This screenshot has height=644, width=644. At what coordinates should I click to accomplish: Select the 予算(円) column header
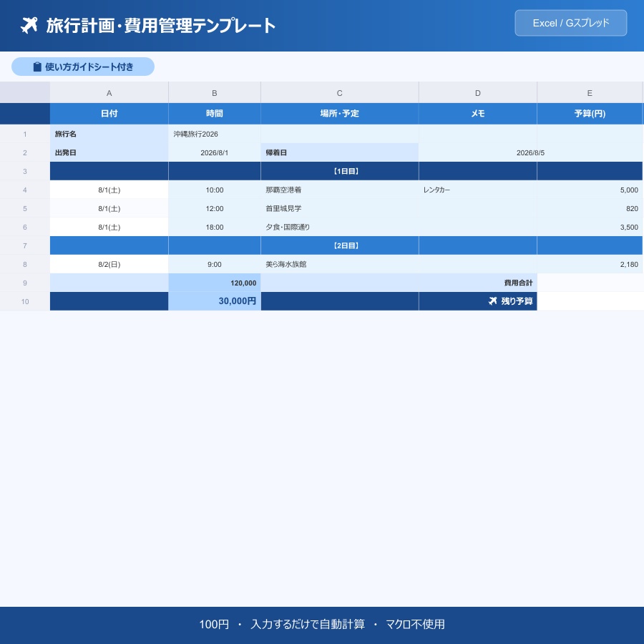pos(590,113)
